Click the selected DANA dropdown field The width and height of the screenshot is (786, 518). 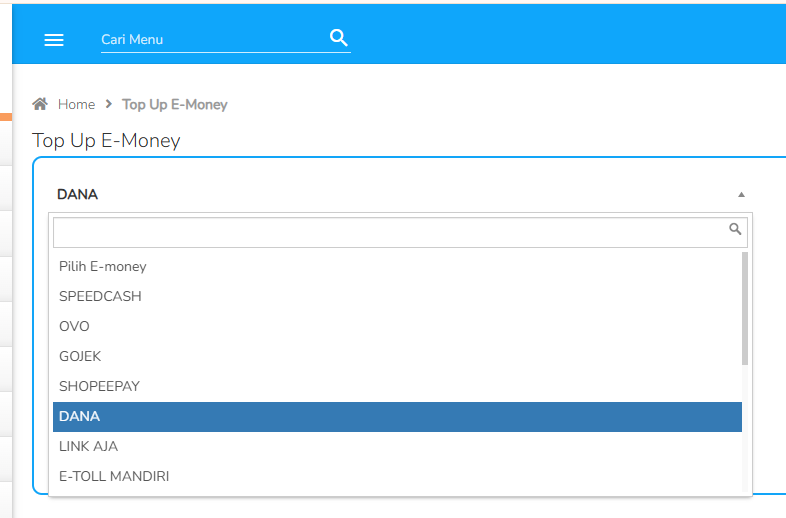[401, 195]
